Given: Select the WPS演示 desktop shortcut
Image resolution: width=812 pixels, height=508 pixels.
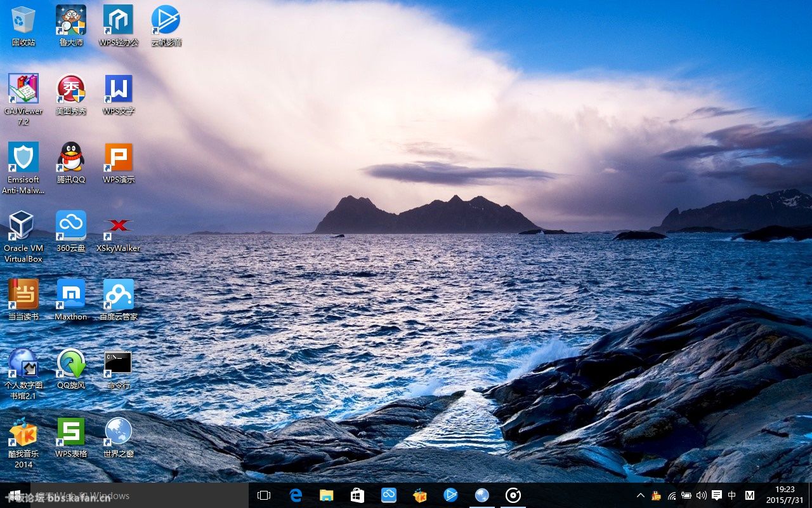Looking at the screenshot, I should (119, 163).
